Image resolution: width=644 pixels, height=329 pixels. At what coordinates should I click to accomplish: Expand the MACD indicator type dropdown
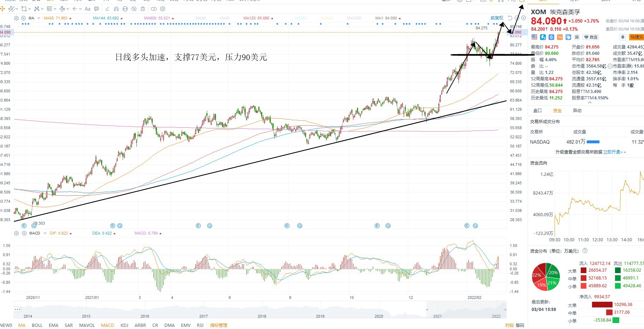pos(45,233)
